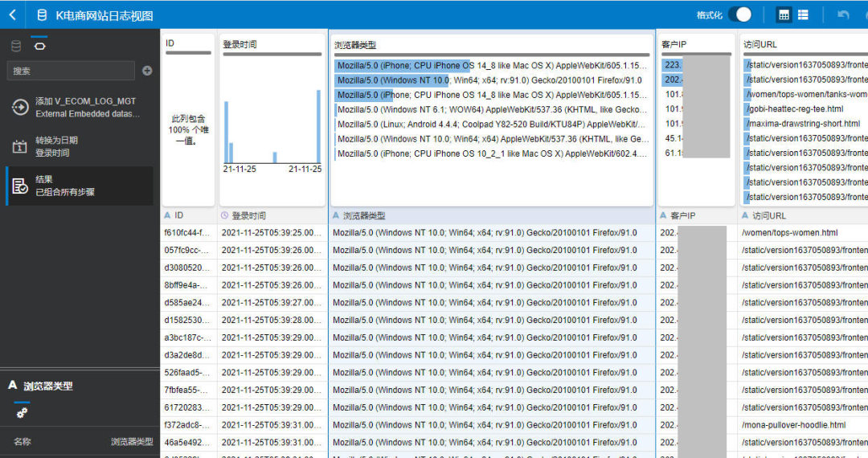Click the clock type icon beside 登录时间
The height and width of the screenshot is (458, 868).
click(x=225, y=215)
